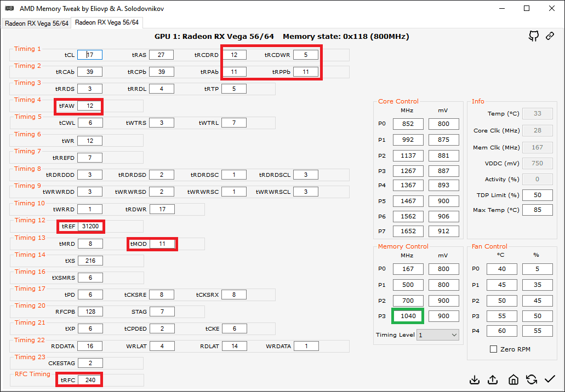This screenshot has width=565, height=392.
Task: Click the read-only Temp info field
Action: pos(537,113)
